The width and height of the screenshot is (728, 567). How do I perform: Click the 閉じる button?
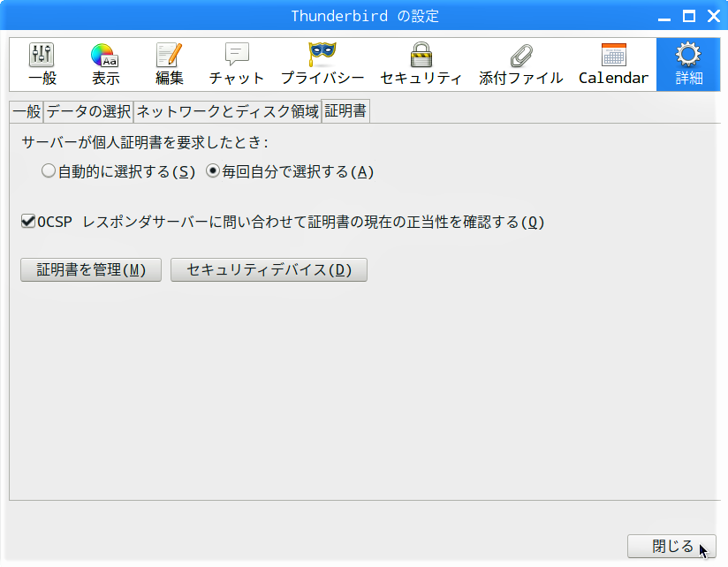tap(671, 546)
